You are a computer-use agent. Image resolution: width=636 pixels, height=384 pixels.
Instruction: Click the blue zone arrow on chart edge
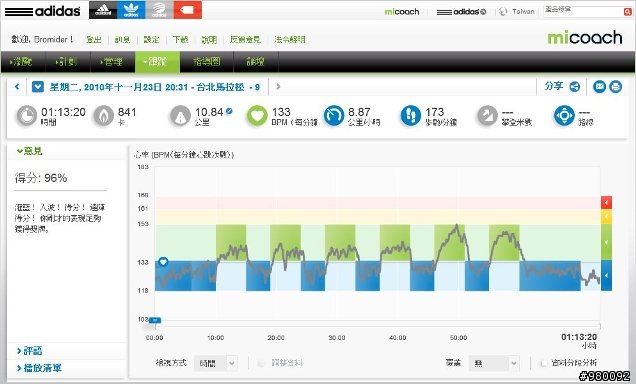click(x=606, y=276)
